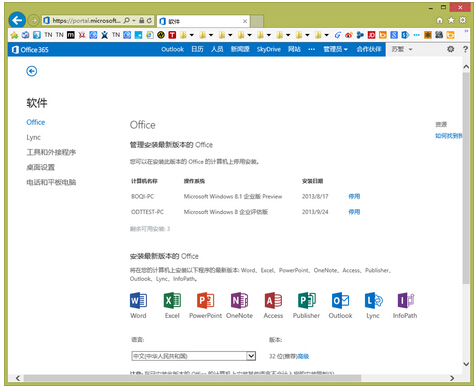Open the red T bookmark icon
This screenshot has height=388, width=476.
click(x=172, y=35)
